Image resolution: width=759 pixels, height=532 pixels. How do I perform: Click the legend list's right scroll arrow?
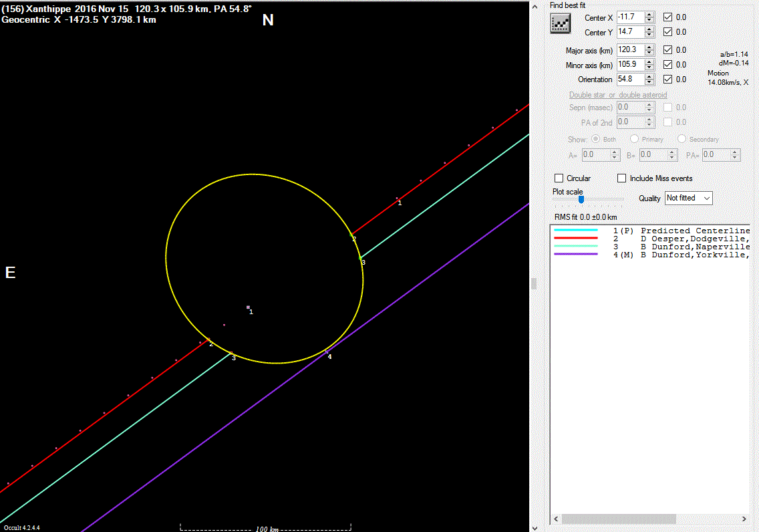pyautogui.click(x=744, y=519)
